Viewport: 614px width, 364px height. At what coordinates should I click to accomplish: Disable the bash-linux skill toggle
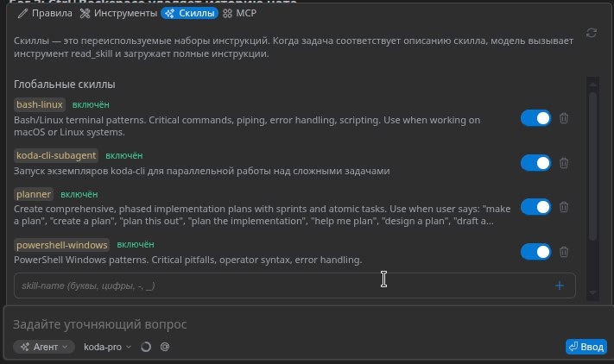[x=535, y=118]
